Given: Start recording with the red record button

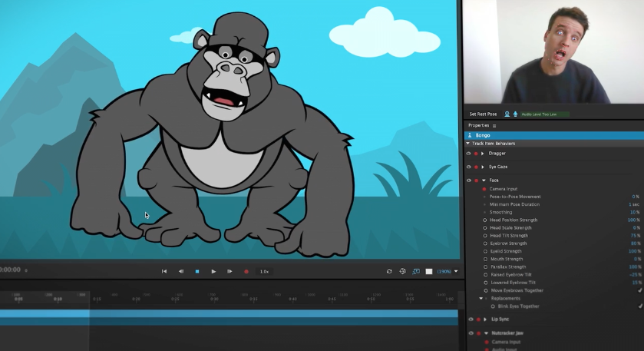Looking at the screenshot, I should tap(246, 271).
